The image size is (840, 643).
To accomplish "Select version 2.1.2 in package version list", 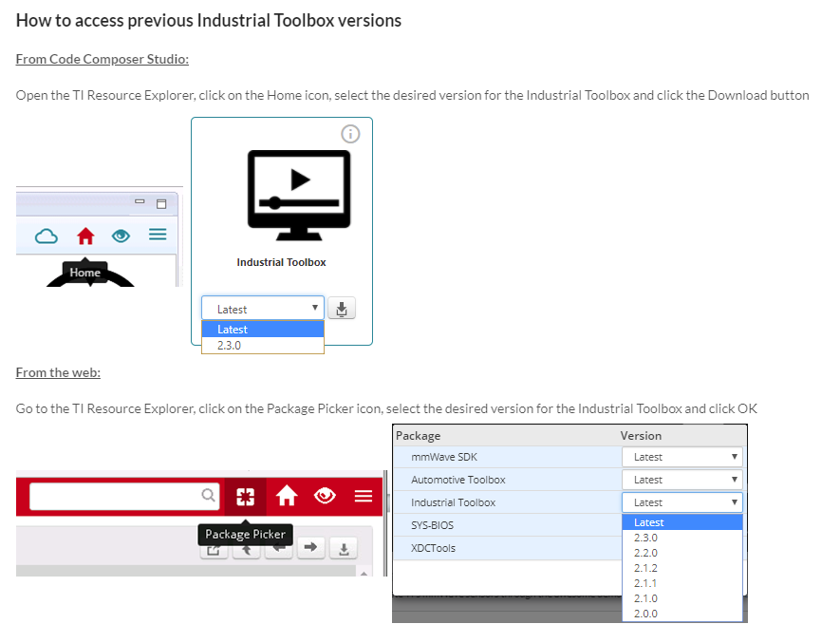I will click(681, 568).
